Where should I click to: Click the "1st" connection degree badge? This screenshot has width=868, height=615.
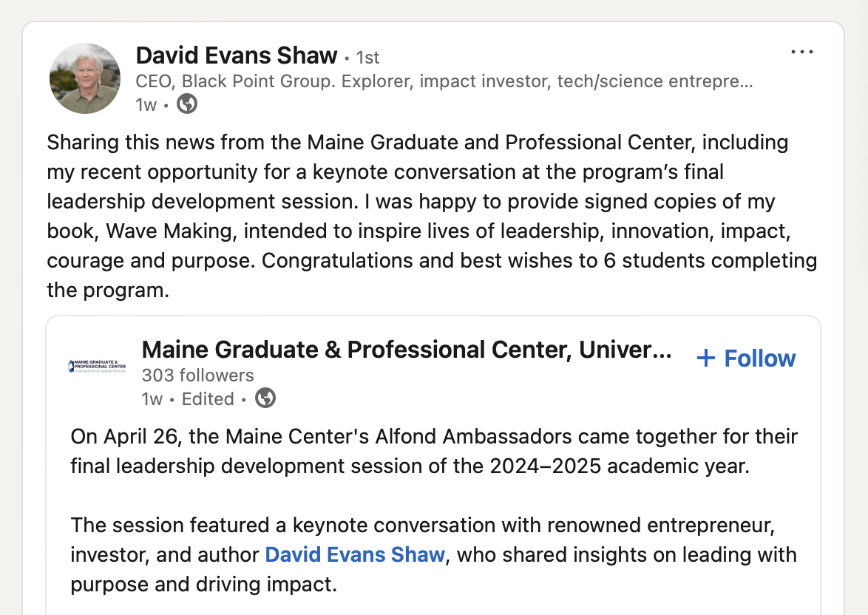coord(367,57)
